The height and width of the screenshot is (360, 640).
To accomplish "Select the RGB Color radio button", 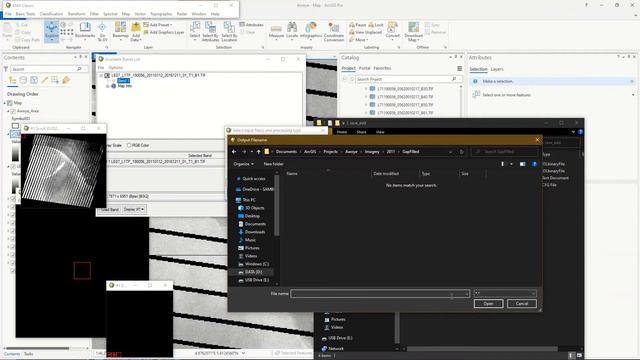I will (x=129, y=145).
